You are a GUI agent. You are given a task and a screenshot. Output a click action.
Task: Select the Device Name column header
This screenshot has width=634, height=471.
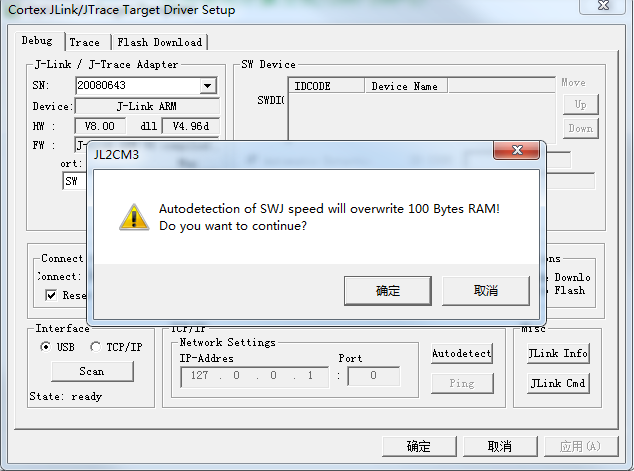(x=406, y=86)
